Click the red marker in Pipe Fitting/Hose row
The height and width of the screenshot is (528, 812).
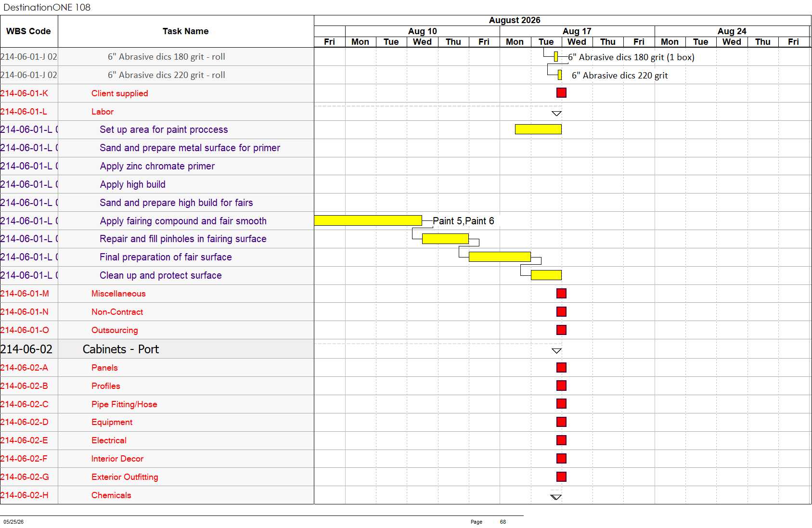click(561, 404)
